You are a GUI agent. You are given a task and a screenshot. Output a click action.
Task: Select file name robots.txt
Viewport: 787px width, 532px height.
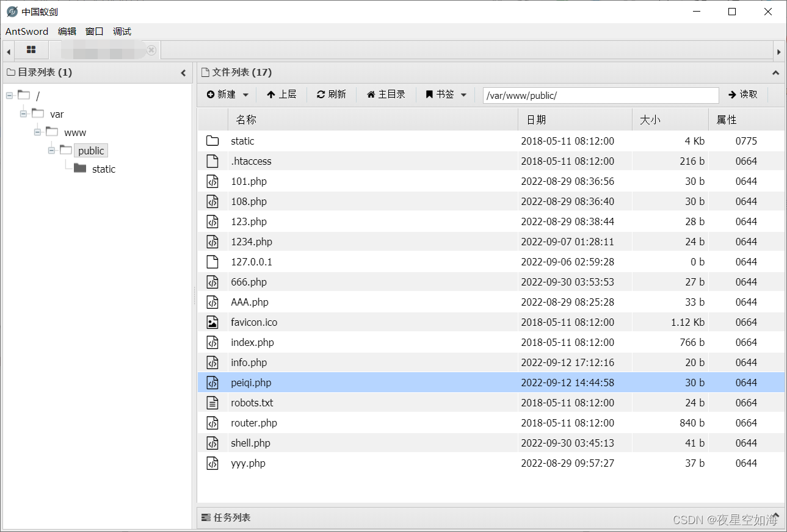[252, 403]
